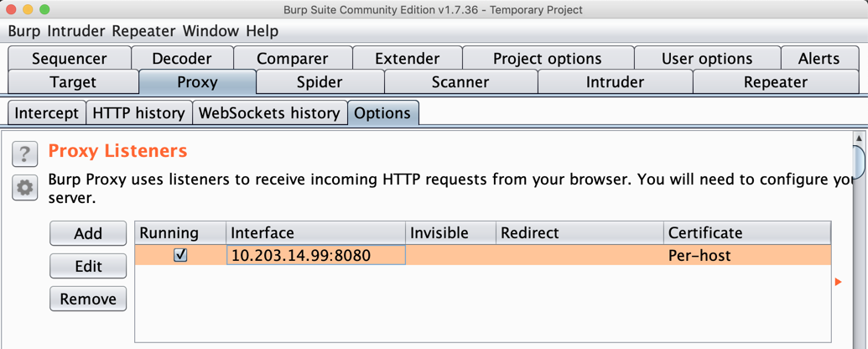Switch to the Repeater tool tab
Viewport: 868px width, 349px height.
pos(775,82)
